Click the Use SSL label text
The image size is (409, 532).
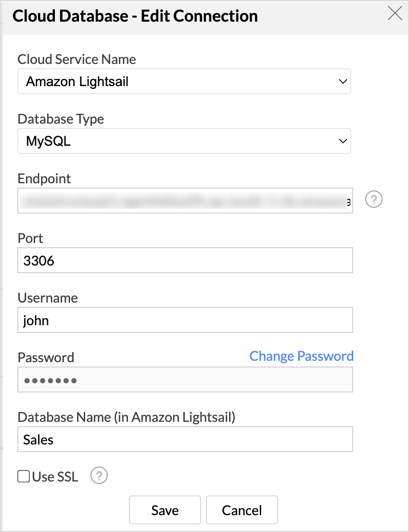coord(55,477)
